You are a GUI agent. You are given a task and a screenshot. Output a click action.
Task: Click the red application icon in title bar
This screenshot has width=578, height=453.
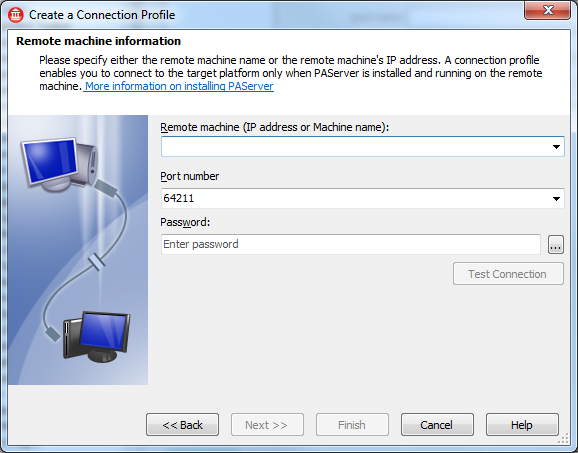pyautogui.click(x=15, y=15)
